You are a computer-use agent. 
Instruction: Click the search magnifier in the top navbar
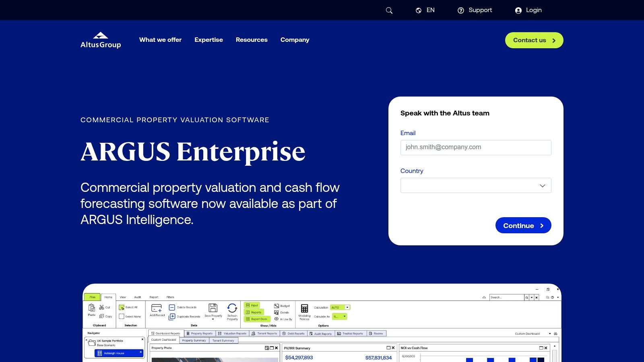pos(388,10)
